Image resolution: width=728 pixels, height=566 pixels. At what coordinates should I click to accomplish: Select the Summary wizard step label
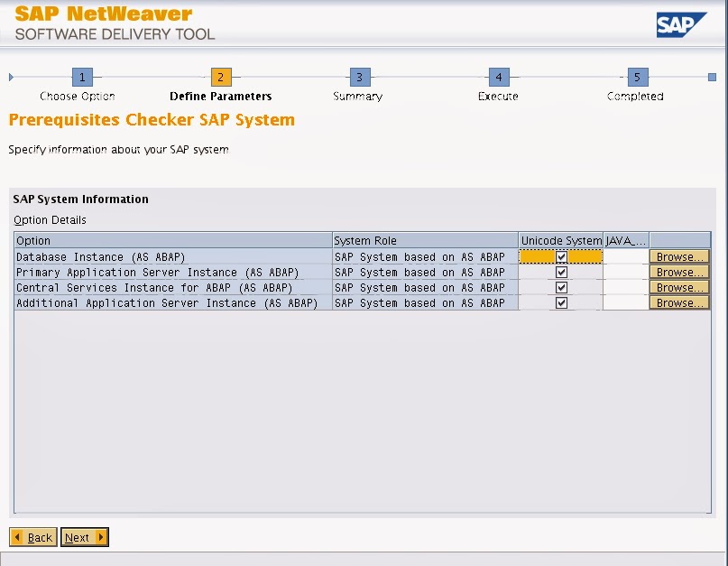point(358,95)
